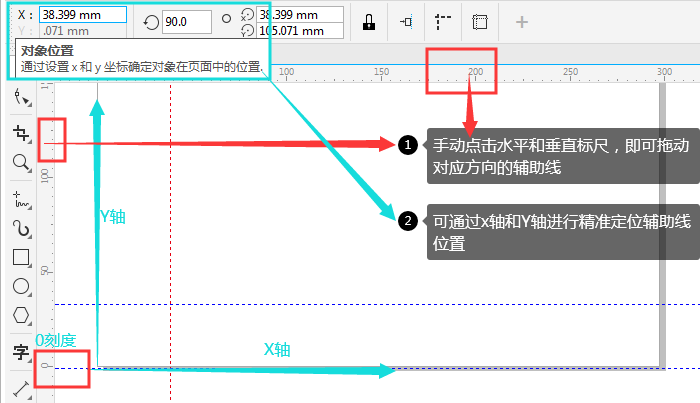700x403 pixels.
Task: Edit the rotation angle field 90.0
Action: pyautogui.click(x=186, y=22)
